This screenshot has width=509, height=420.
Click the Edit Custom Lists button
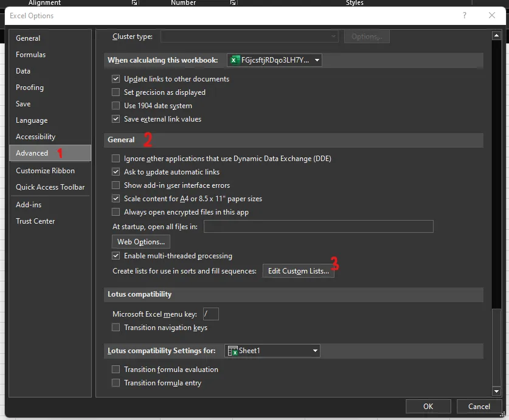(299, 271)
